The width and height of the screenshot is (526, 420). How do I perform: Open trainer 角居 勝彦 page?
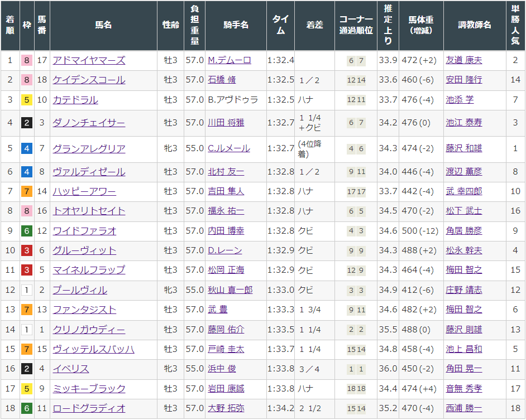click(464, 230)
